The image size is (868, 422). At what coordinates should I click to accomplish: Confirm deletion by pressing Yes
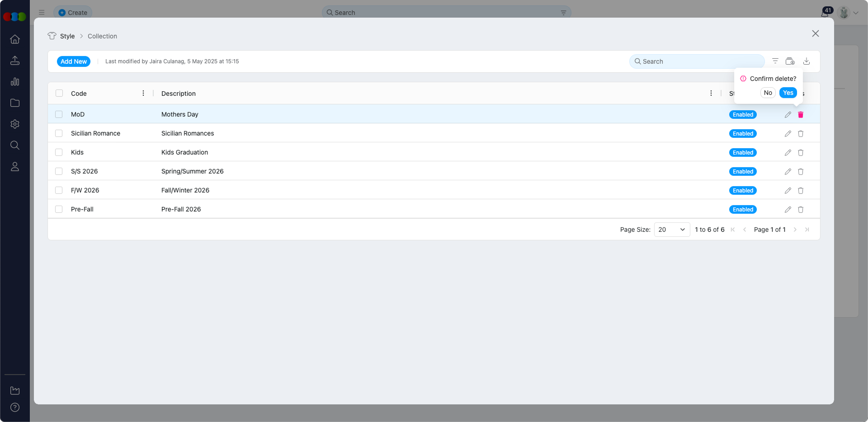788,93
